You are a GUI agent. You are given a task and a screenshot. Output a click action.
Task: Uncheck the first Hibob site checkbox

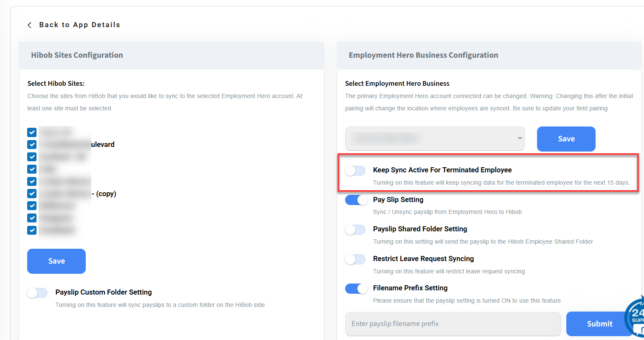tap(32, 132)
